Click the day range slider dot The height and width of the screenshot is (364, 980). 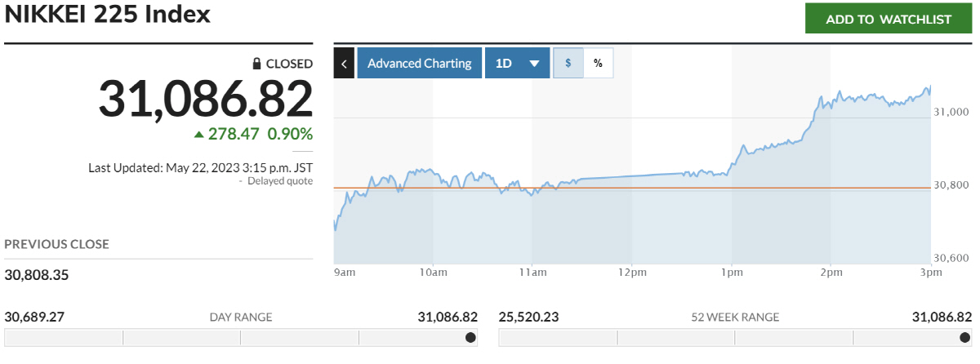tap(470, 338)
